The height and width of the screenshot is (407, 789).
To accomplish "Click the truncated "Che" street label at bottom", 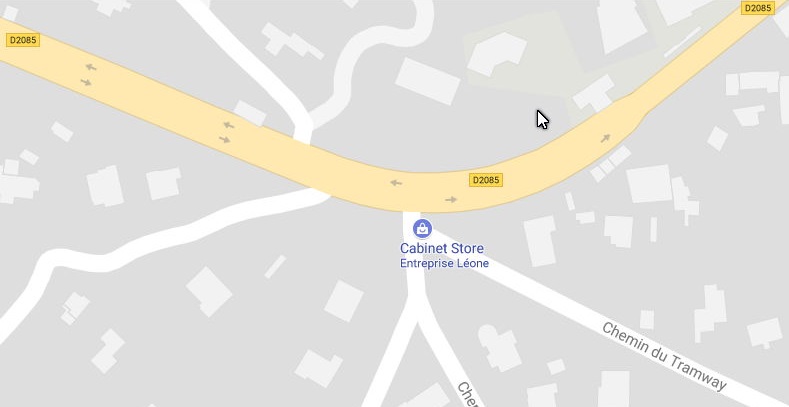I will pos(468,395).
